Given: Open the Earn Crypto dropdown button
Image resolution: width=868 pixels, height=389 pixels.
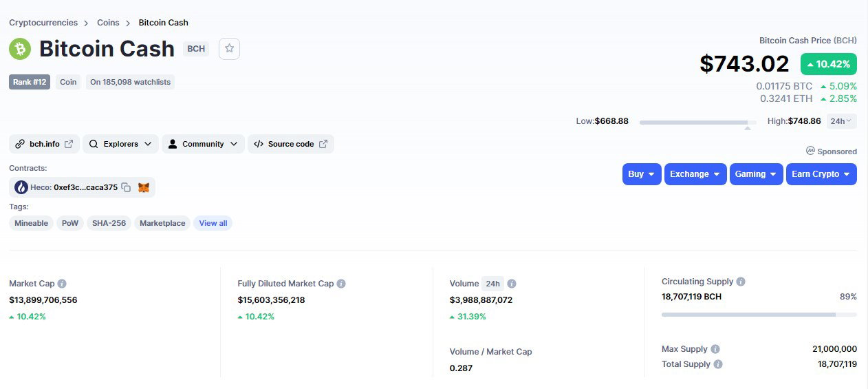Looking at the screenshot, I should pyautogui.click(x=821, y=174).
